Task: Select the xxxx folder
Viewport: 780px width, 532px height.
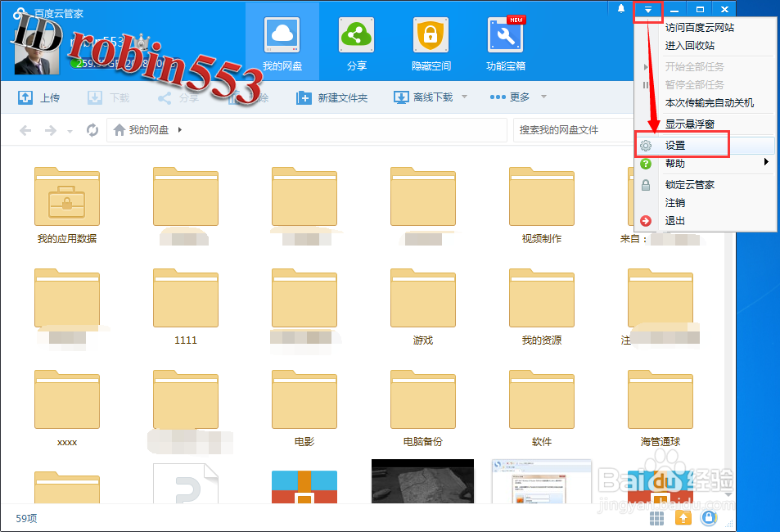Action: coord(67,408)
